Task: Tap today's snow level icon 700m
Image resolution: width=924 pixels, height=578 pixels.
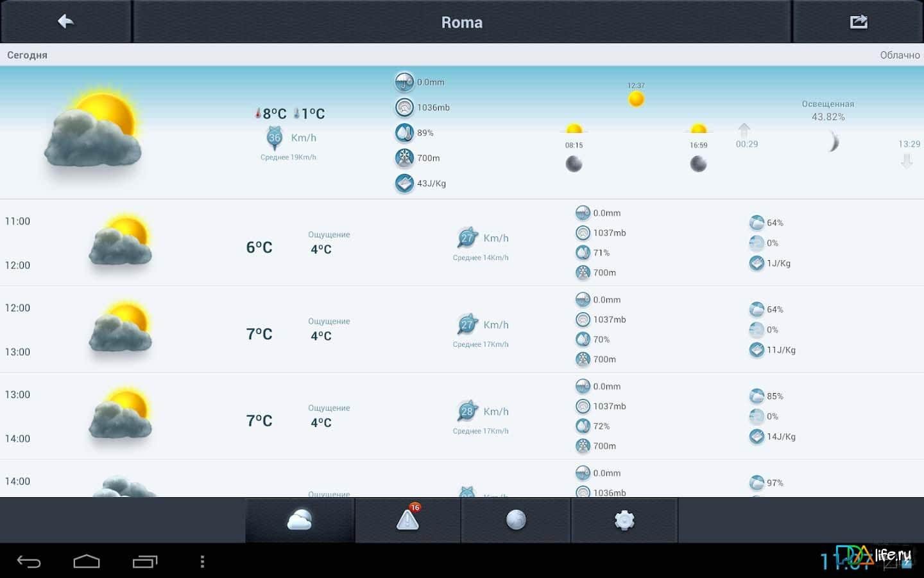Action: tap(404, 158)
